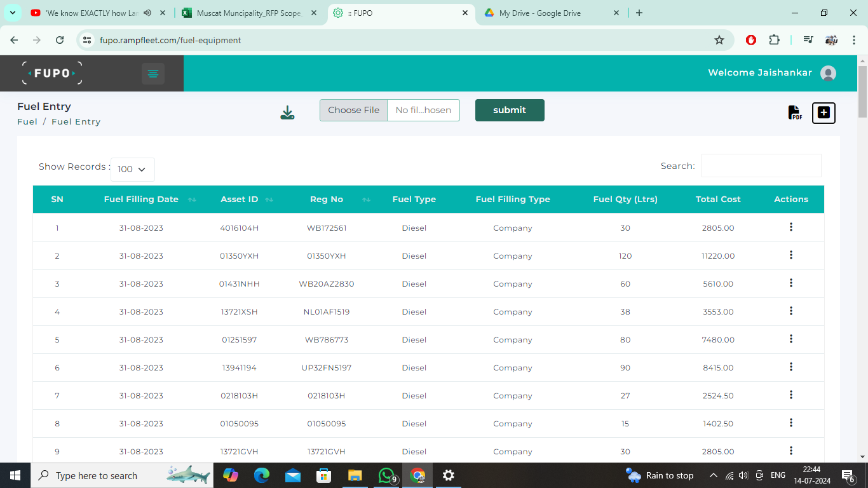Open the sidebar hamburger menu icon
This screenshot has height=488, width=868.
153,73
